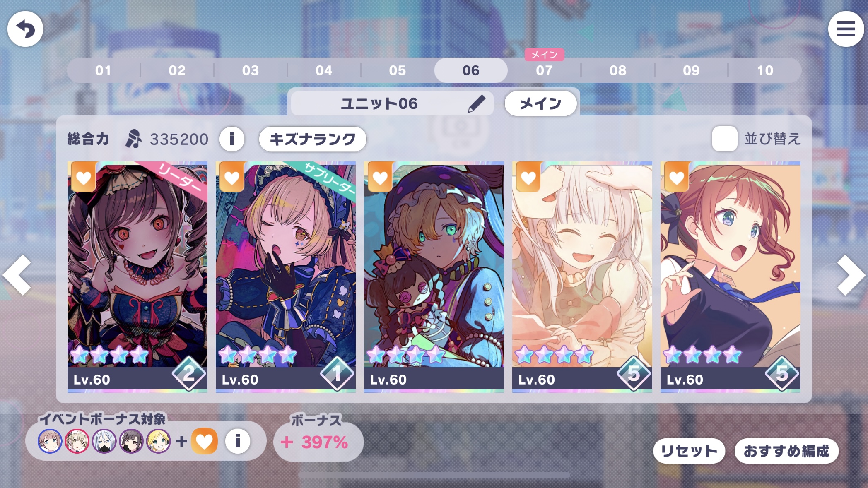Switch to unit tab 03
Image resolution: width=868 pixels, height=488 pixels.
pos(251,70)
